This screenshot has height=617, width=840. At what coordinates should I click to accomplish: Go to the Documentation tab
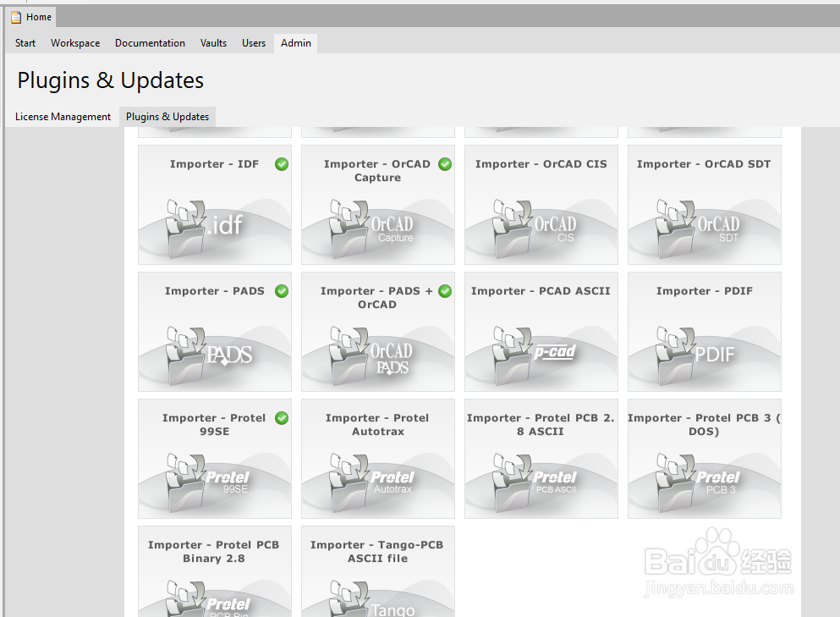150,43
